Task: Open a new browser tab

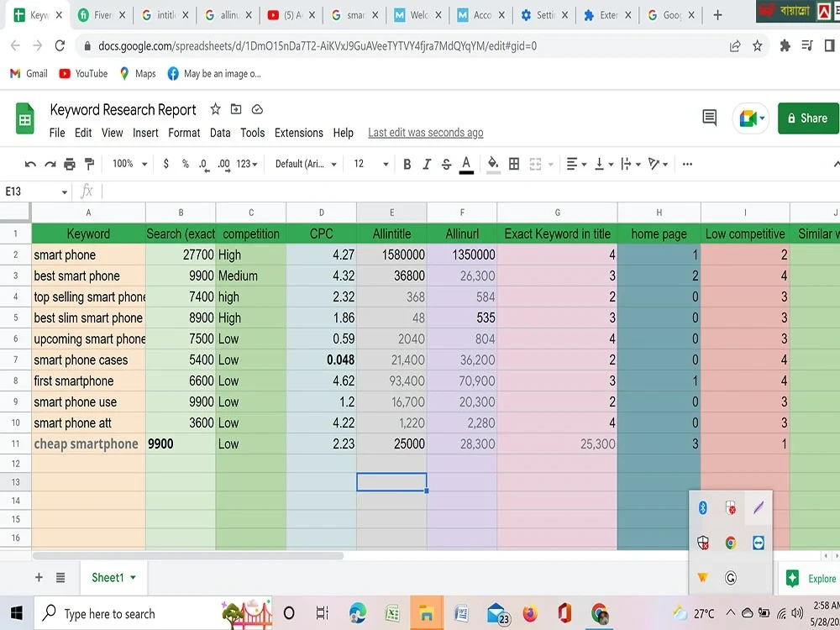Action: 718,15
